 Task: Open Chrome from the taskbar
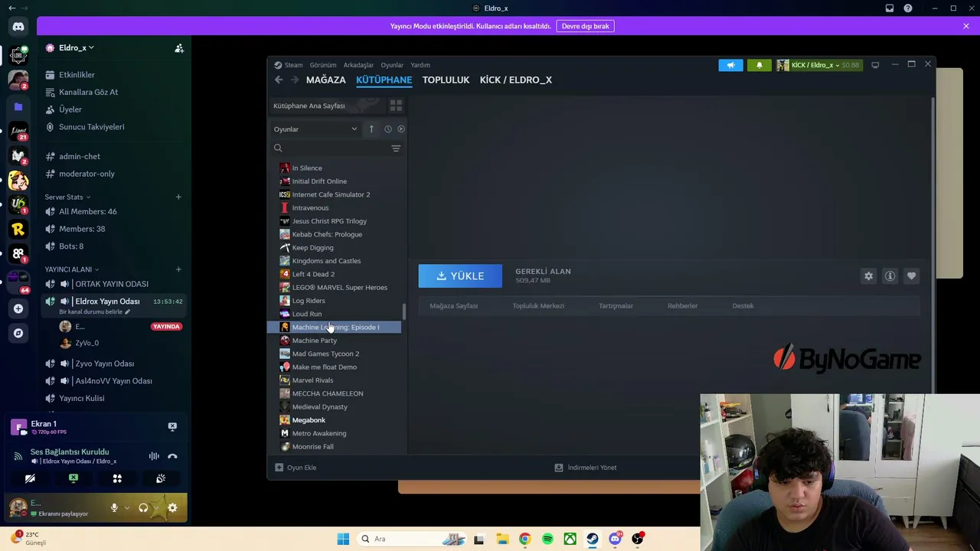[524, 539]
